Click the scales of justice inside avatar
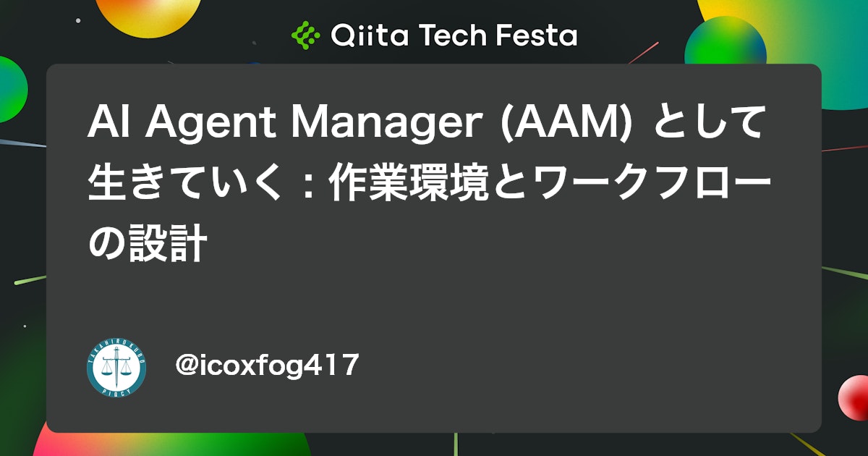 tap(116, 368)
